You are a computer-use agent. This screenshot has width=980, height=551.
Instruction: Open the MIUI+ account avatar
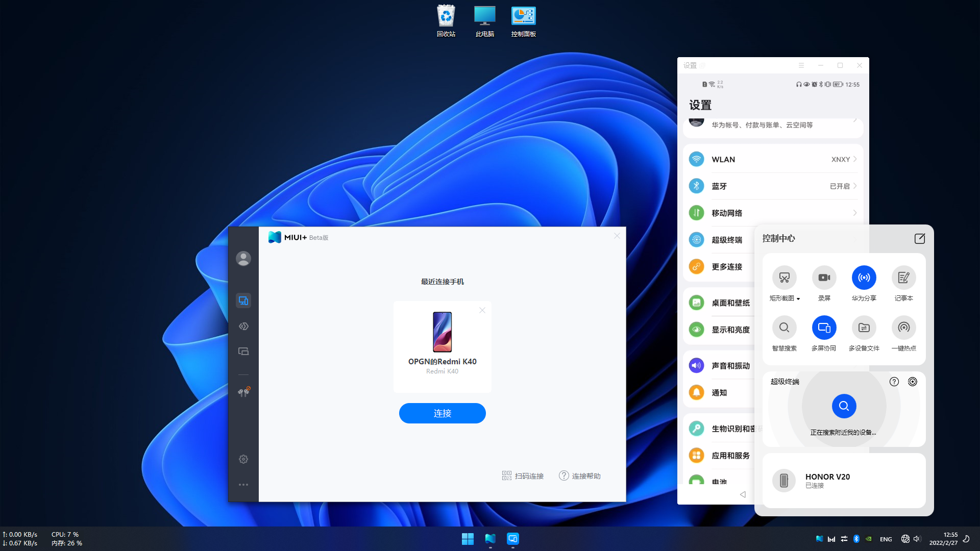(243, 259)
